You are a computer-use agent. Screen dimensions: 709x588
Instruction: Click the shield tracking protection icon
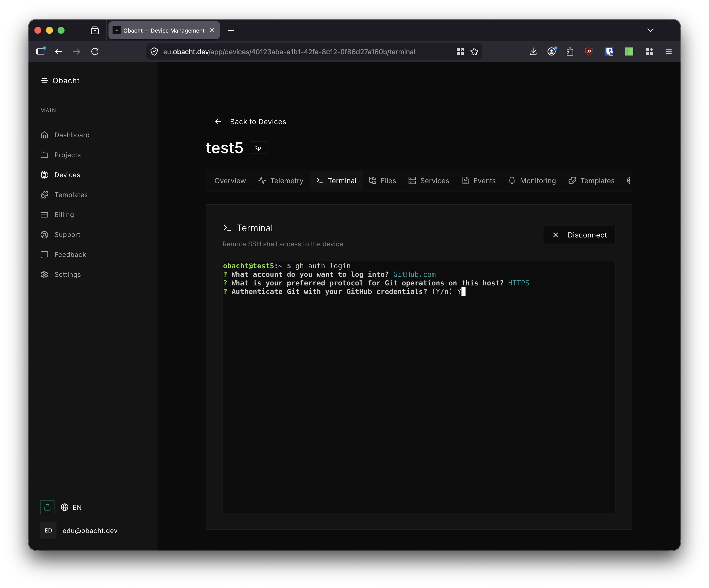[x=154, y=52]
